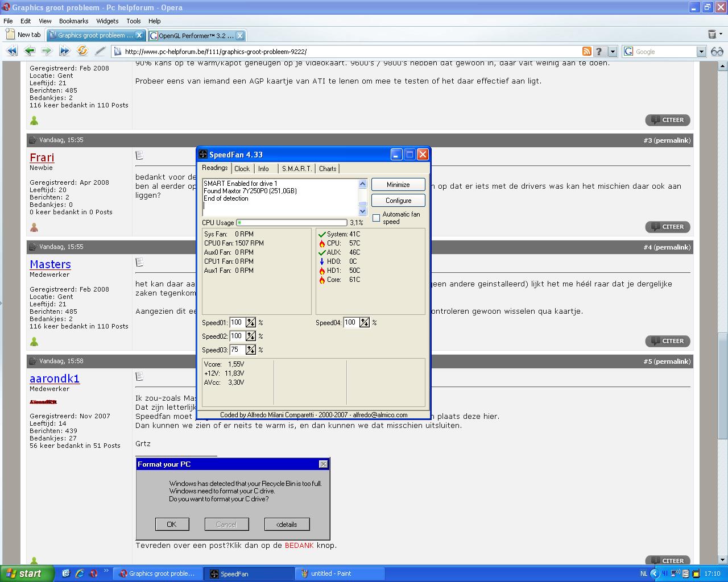The image size is (728, 582).
Task: Click the Speed03 spinner arrows
Action: point(251,350)
